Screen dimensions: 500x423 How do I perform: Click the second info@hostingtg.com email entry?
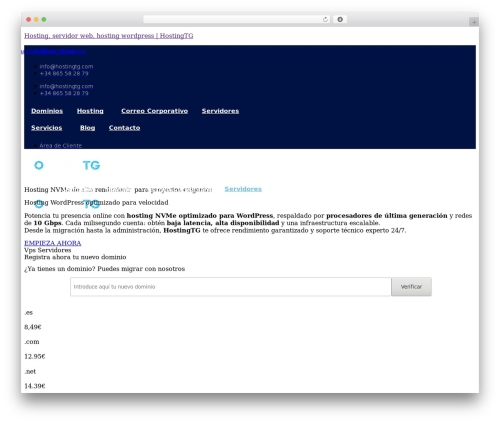tap(66, 86)
